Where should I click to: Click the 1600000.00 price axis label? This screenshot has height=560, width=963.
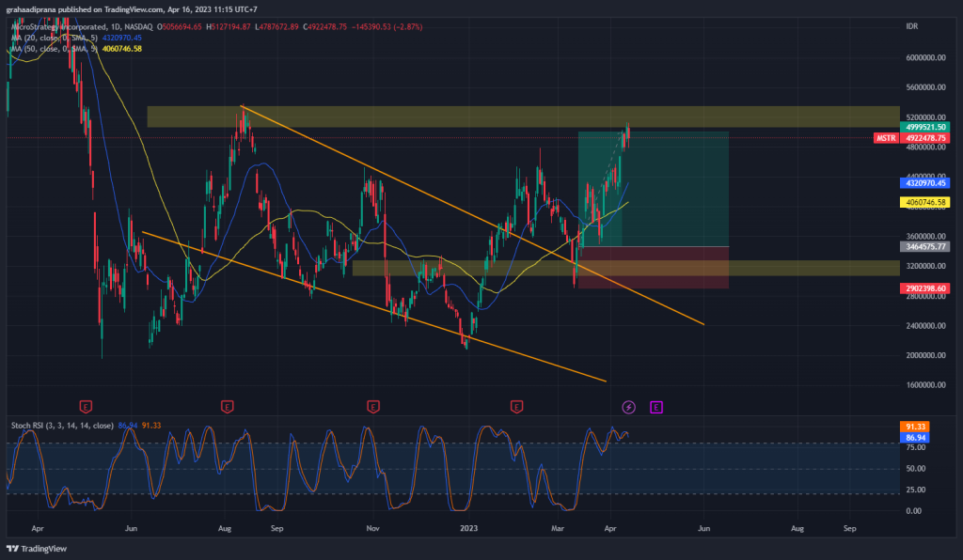(925, 385)
